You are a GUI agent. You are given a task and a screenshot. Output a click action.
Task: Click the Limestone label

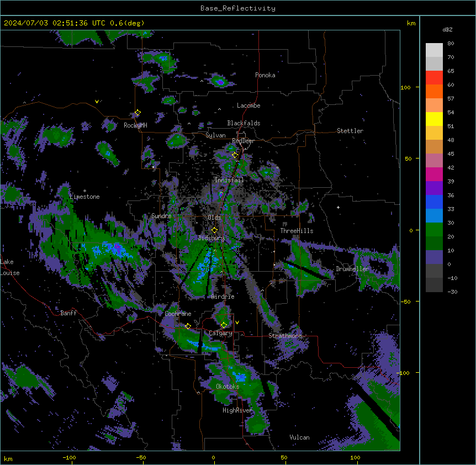[84, 197]
